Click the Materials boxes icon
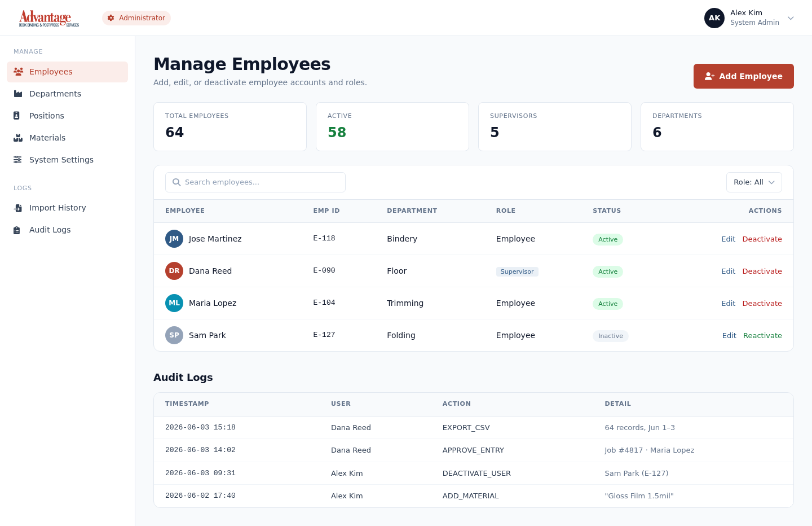 (18, 138)
